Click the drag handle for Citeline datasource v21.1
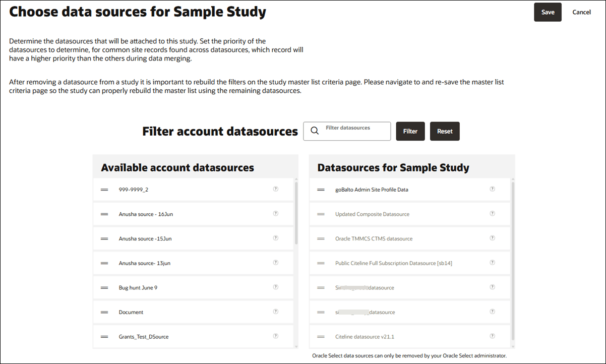 [321, 336]
